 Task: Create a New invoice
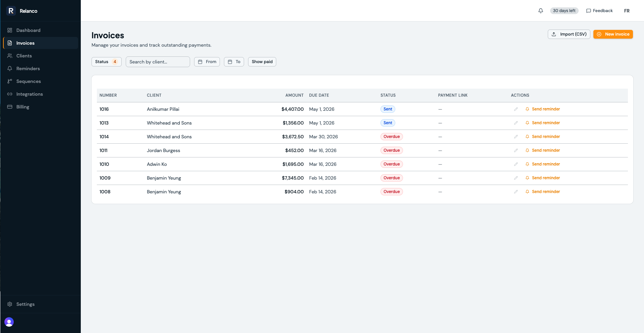[613, 34]
